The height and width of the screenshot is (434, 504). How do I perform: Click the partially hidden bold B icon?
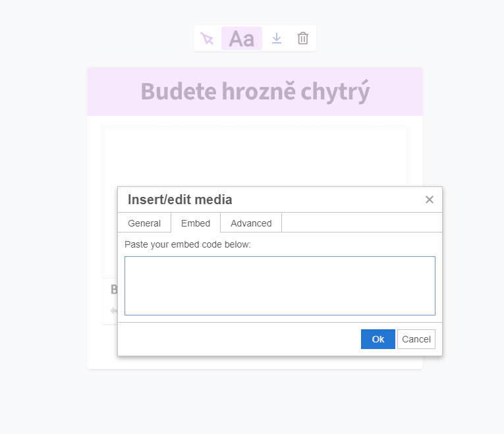(x=114, y=289)
